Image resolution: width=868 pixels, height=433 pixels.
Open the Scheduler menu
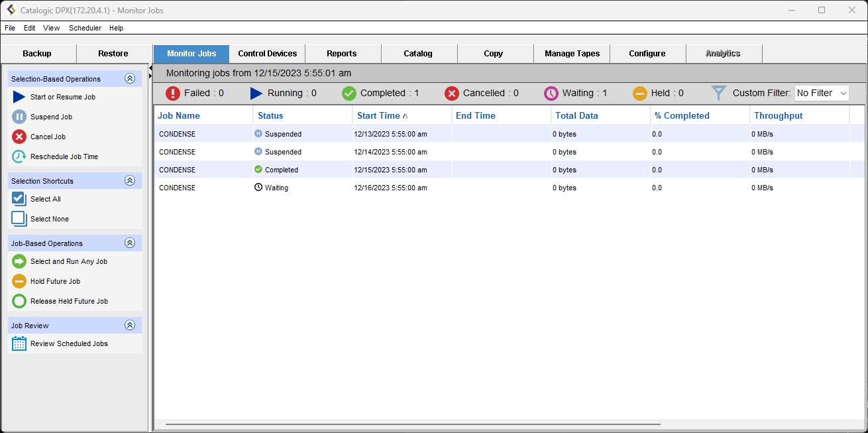tap(85, 28)
